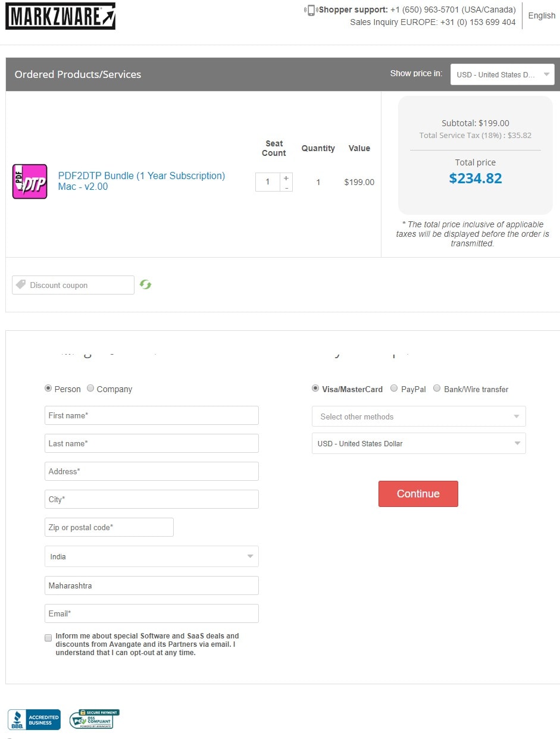This screenshot has height=739, width=560.
Task: Click the discount coupon tag icon
Action: click(21, 285)
